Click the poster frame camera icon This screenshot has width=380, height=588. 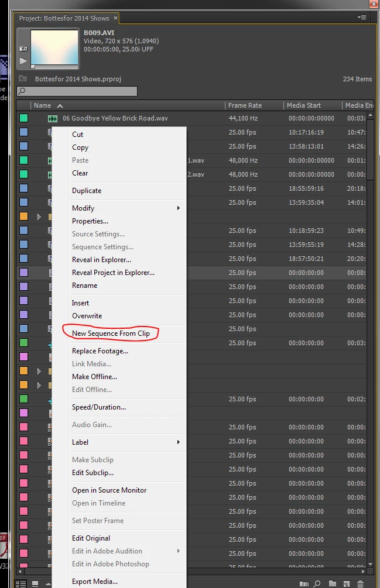click(23, 49)
